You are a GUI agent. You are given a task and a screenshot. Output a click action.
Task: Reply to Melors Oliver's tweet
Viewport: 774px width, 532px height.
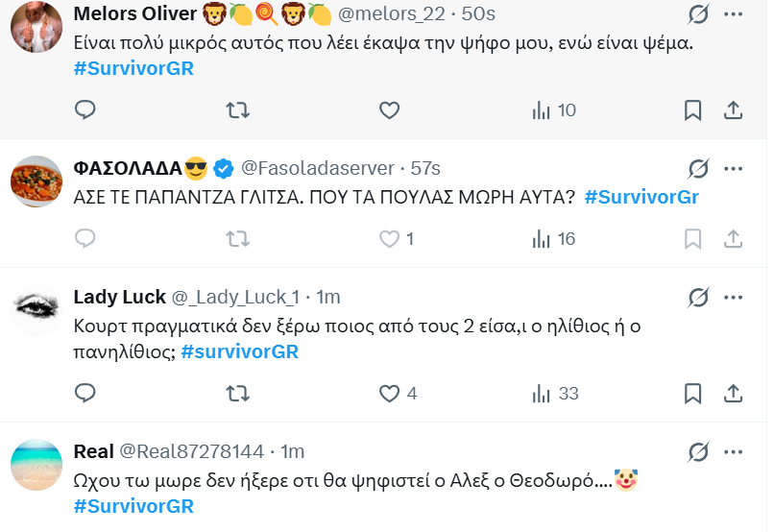click(x=85, y=110)
